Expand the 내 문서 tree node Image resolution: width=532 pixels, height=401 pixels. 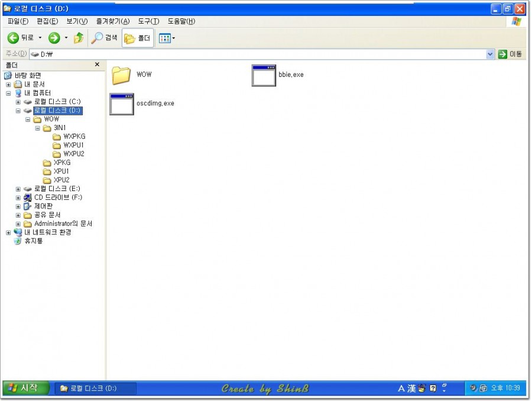pyautogui.click(x=8, y=84)
